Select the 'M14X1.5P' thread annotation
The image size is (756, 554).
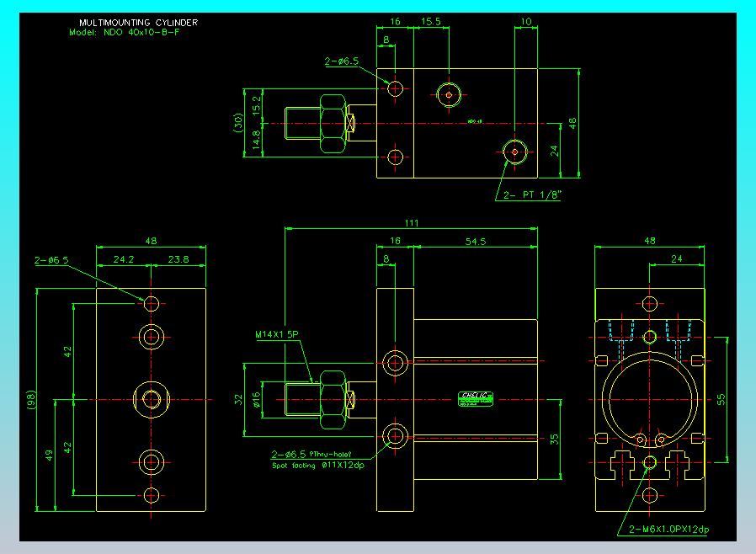(277, 334)
